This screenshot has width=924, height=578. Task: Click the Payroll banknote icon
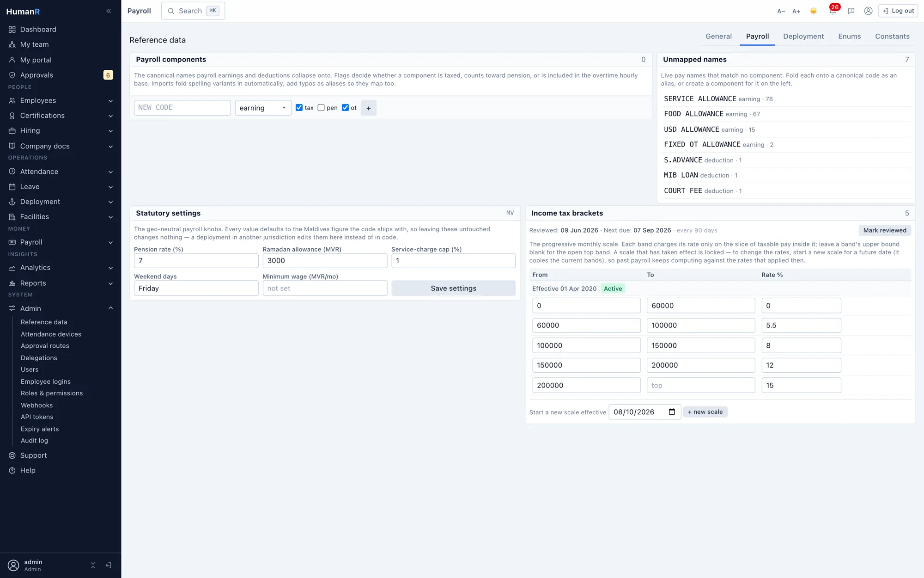click(x=12, y=242)
